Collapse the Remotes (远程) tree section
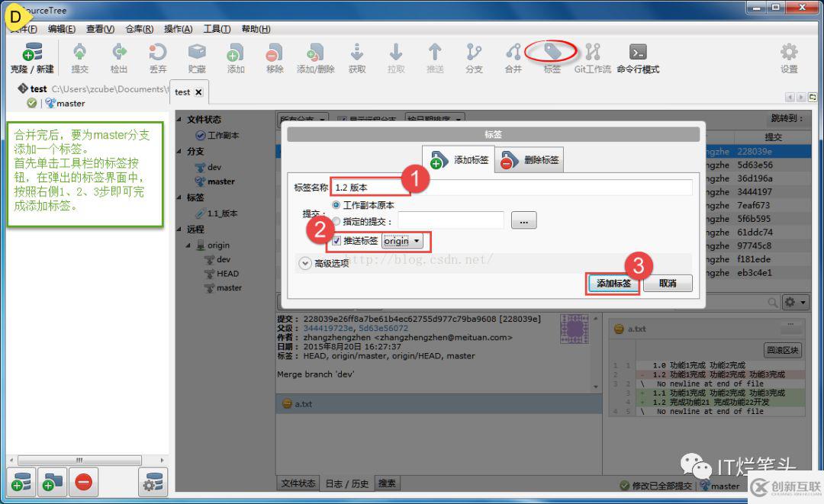Image resolution: width=824 pixels, height=504 pixels. pos(179,229)
